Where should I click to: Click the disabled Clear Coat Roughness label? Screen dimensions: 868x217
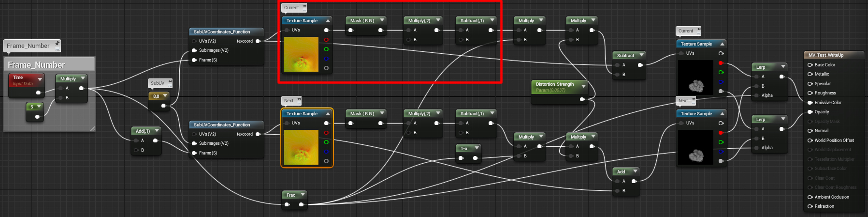836,187
